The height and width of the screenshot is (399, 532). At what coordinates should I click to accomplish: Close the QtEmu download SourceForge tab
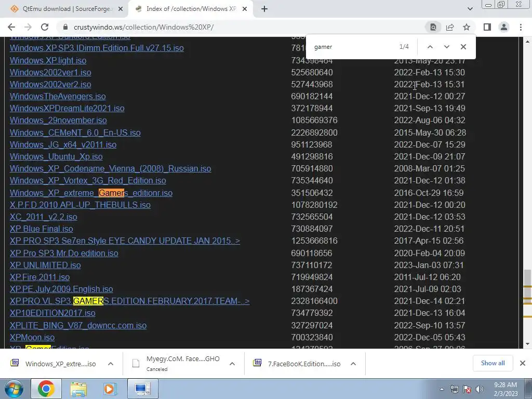[121, 9]
